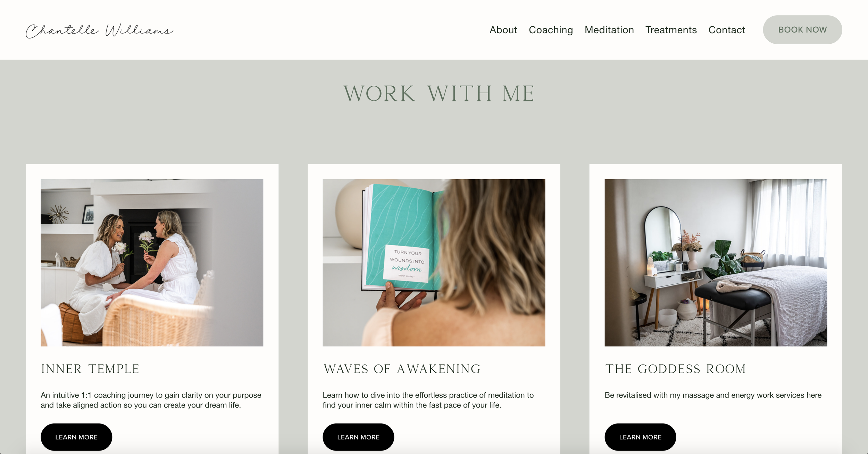This screenshot has height=454, width=868.
Task: Open the wisdom book meditation image
Action: 434,263
